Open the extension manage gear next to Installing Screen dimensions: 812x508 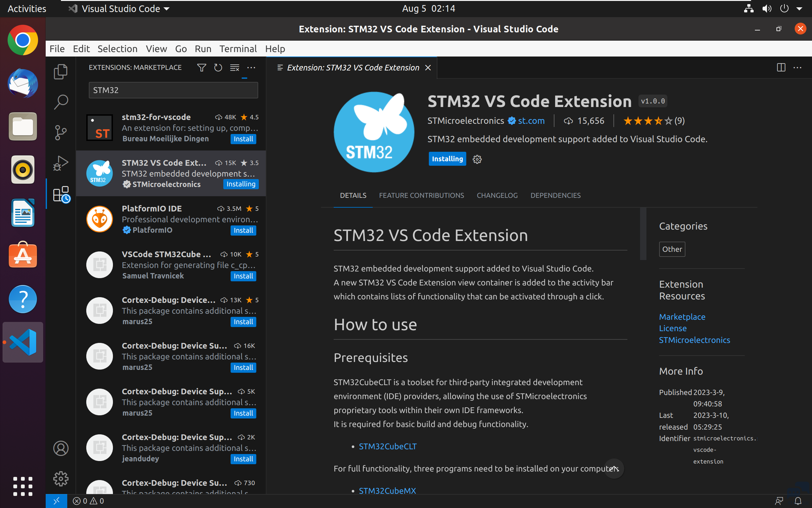pyautogui.click(x=477, y=159)
